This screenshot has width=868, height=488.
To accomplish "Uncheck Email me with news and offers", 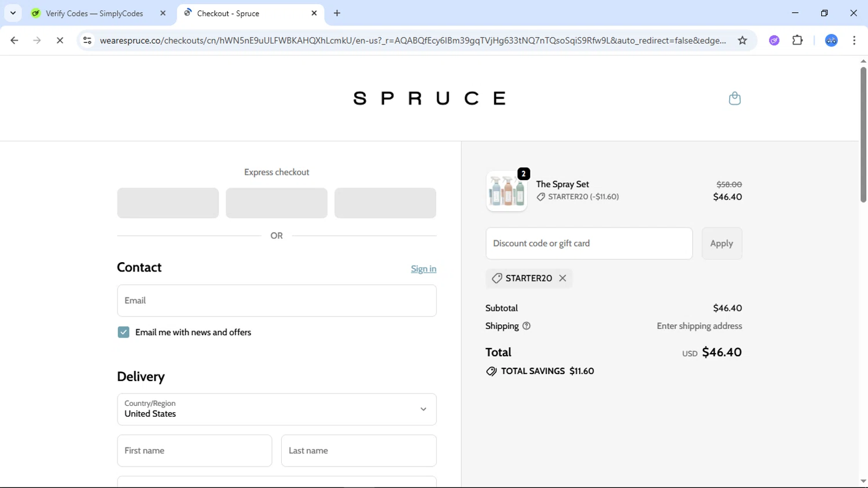I will pyautogui.click(x=123, y=332).
